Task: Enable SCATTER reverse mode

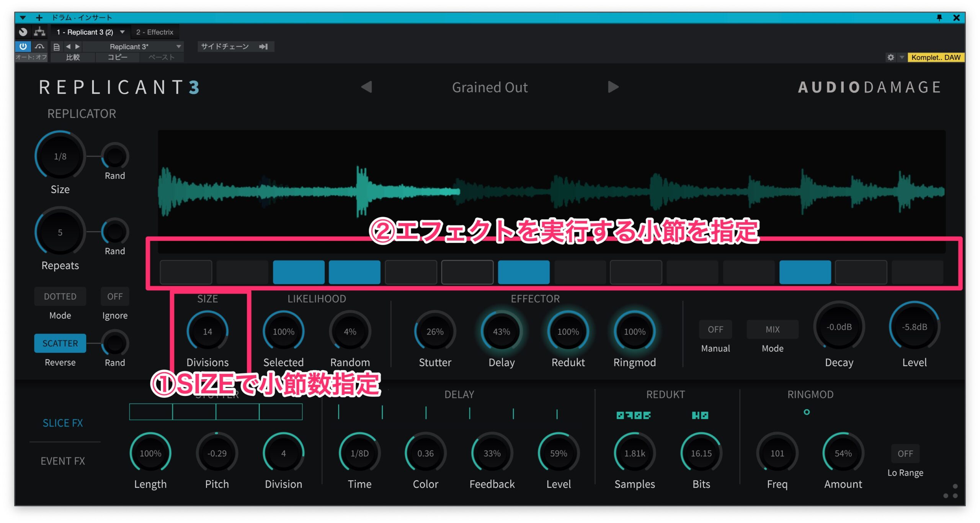Action: coord(60,343)
